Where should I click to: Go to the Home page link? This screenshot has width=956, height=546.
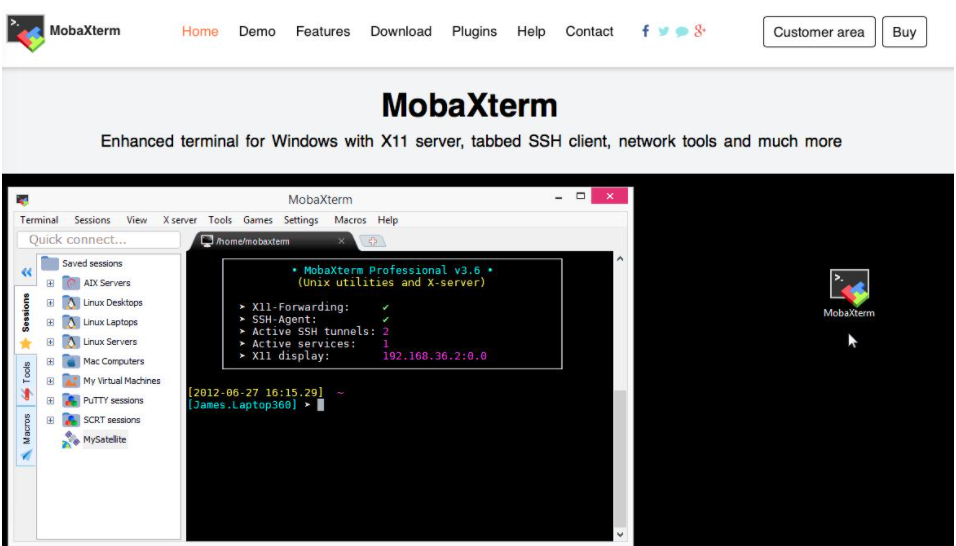tap(200, 31)
